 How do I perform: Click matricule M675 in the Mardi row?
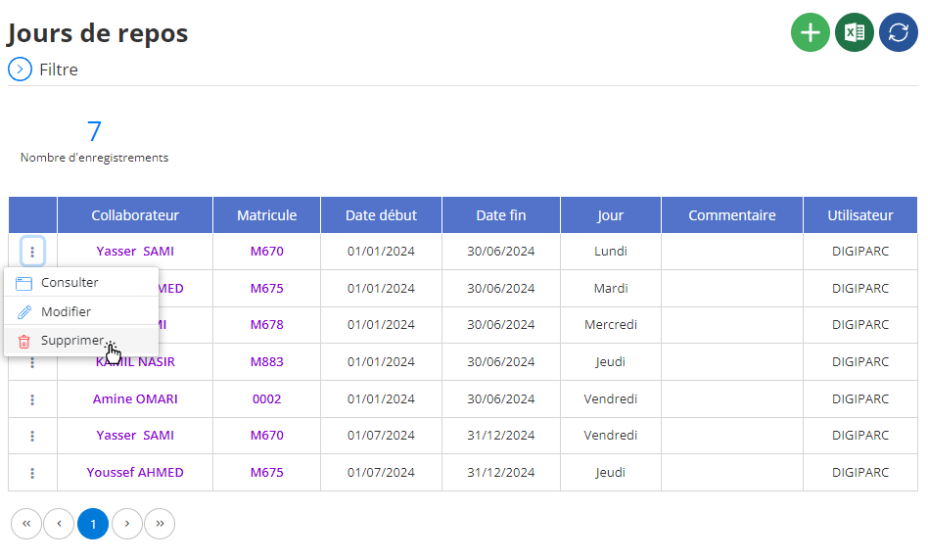pyautogui.click(x=267, y=288)
